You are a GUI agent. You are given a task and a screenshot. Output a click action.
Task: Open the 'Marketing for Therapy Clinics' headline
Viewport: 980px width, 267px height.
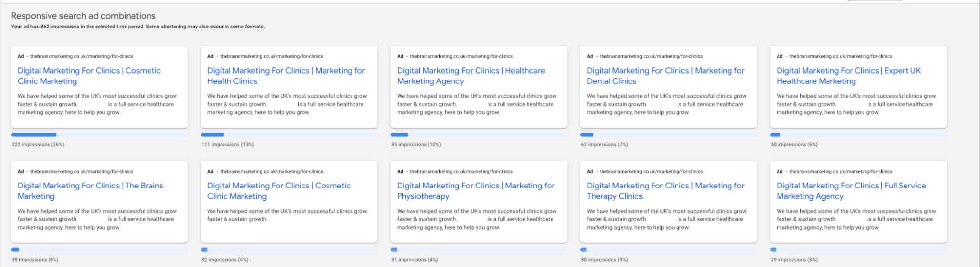[x=665, y=191]
